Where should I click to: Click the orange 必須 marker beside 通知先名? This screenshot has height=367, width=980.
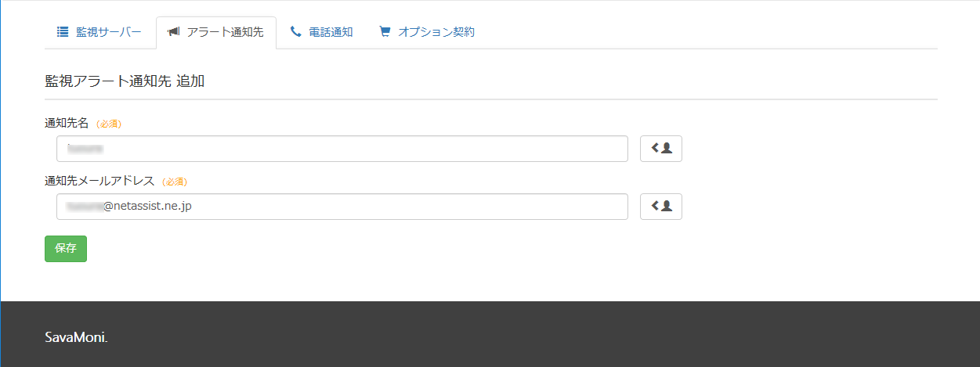click(x=109, y=124)
